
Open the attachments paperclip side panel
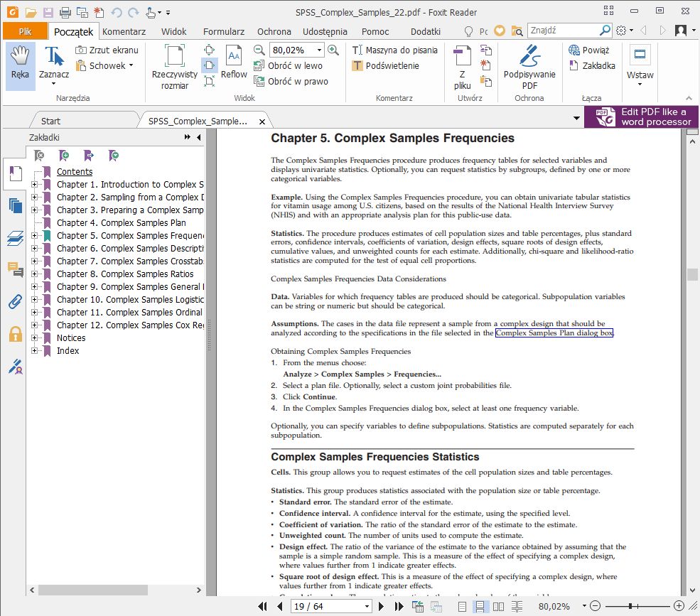(x=15, y=301)
